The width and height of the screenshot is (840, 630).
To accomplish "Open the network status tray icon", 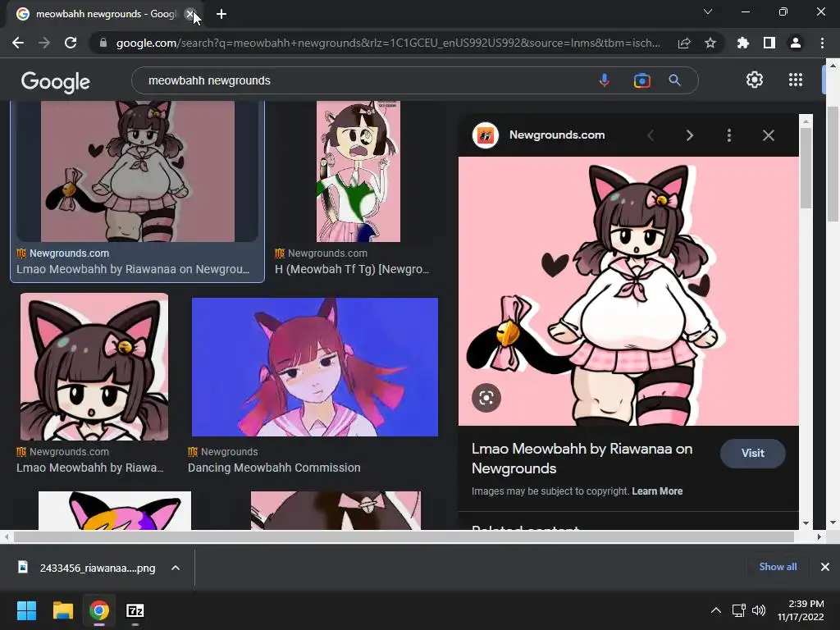I will point(739,610).
